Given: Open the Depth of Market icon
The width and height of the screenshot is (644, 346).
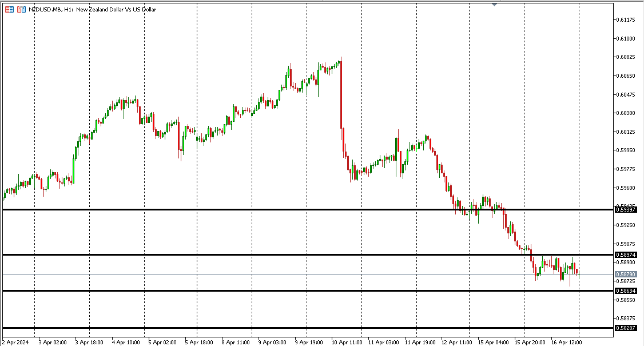Looking at the screenshot, I should pyautogui.click(x=9, y=9).
